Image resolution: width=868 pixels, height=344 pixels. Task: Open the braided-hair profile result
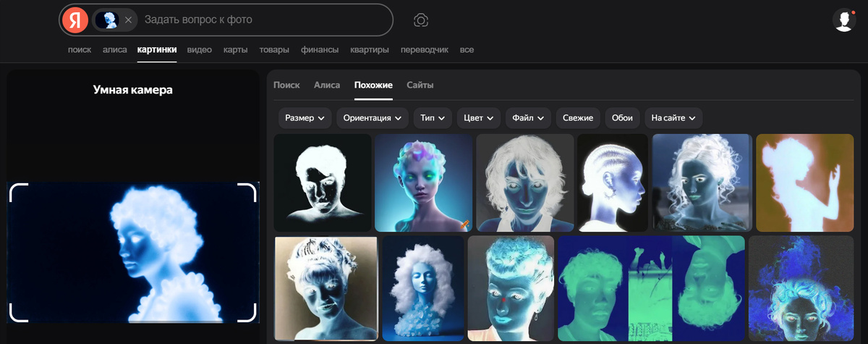click(613, 183)
